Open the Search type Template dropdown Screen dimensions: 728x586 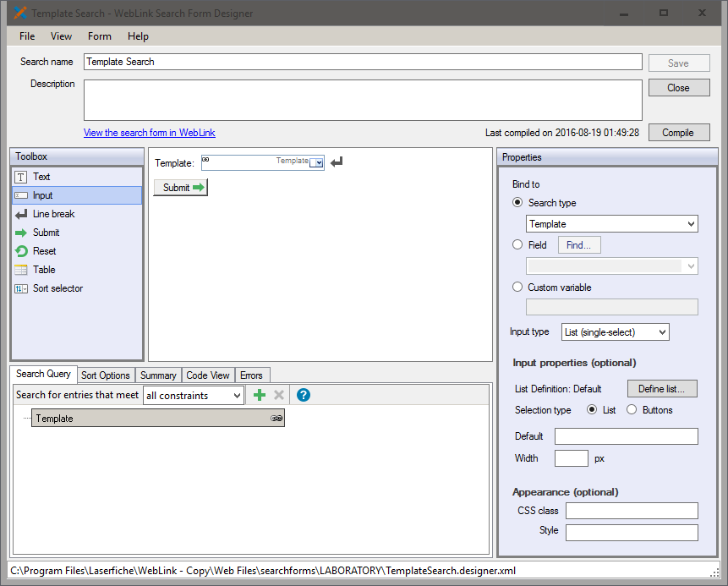point(612,224)
